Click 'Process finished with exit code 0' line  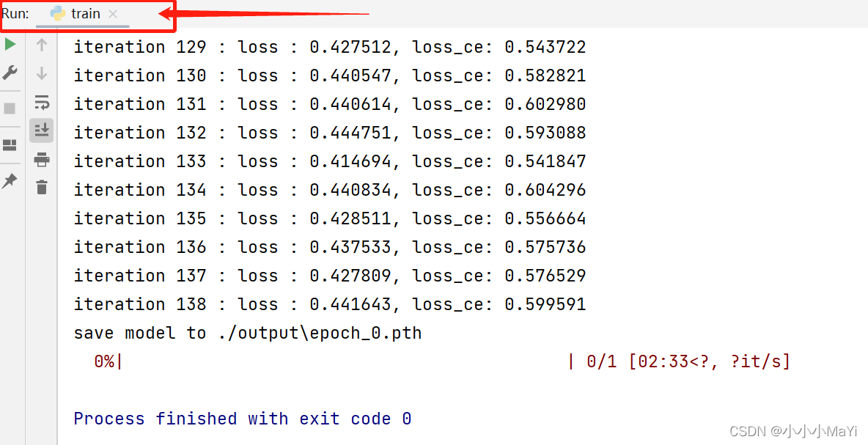tap(242, 419)
